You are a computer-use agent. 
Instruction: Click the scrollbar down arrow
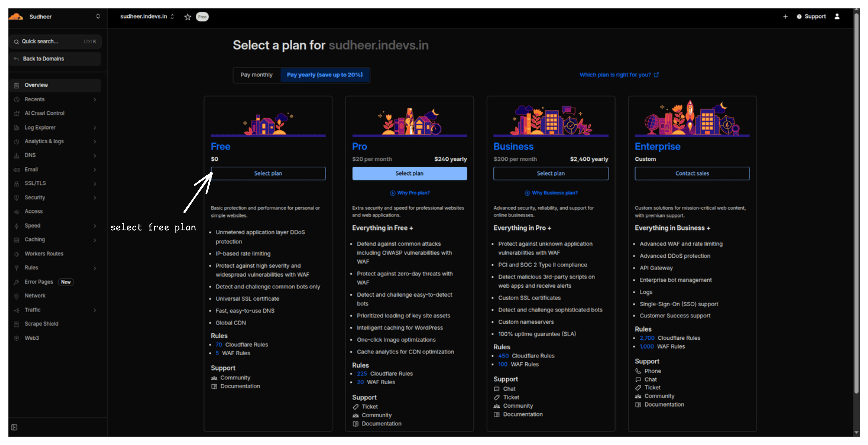[856, 433]
